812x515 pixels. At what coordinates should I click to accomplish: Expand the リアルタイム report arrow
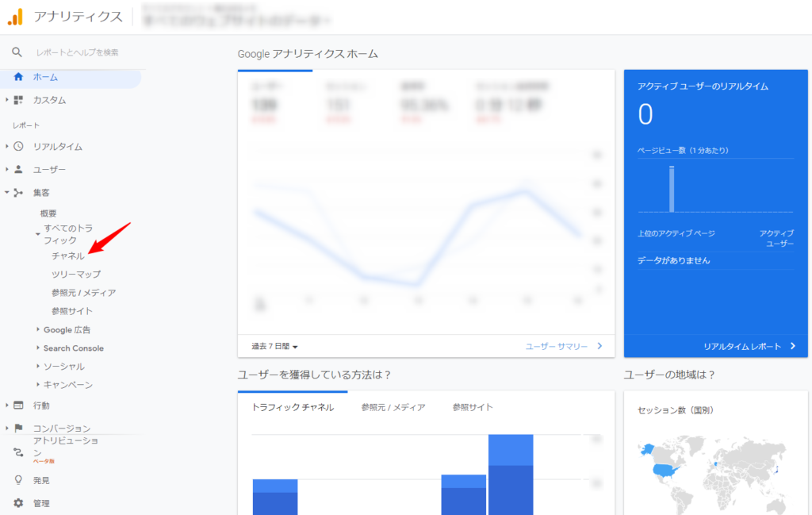coord(6,146)
